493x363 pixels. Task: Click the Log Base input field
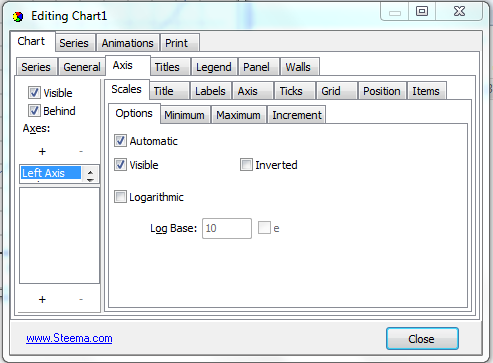[x=227, y=228]
